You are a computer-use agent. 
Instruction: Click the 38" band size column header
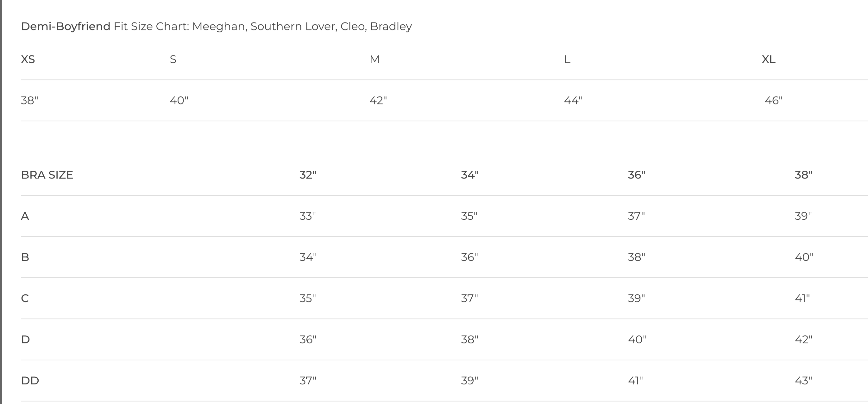(x=803, y=175)
